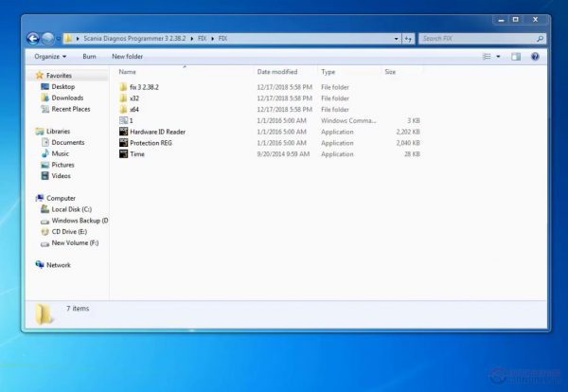568x392 pixels.
Task: Toggle the preview pane icon
Action: pyautogui.click(x=516, y=57)
